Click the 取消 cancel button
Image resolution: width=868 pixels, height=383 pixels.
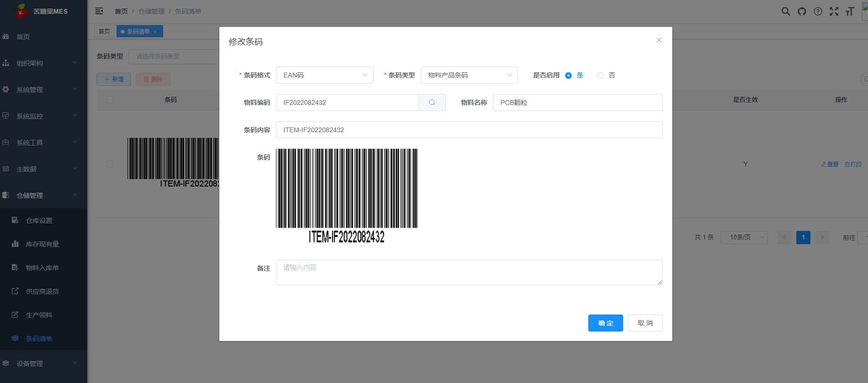645,323
